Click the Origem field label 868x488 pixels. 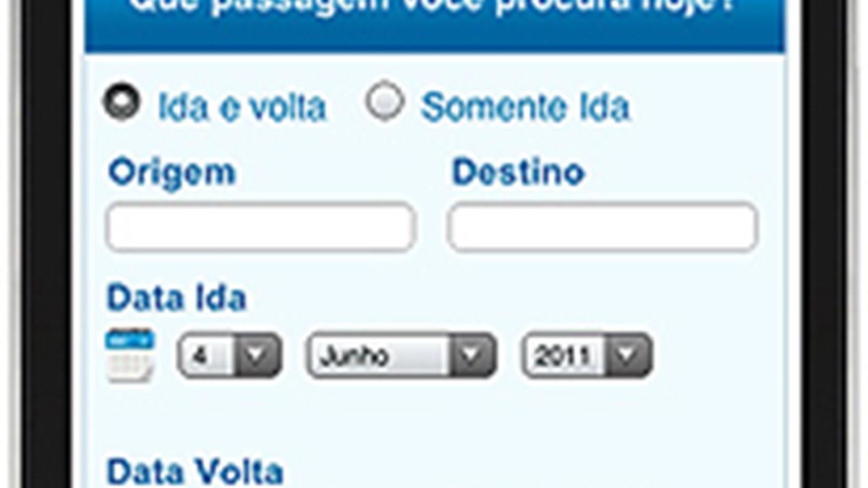tap(172, 173)
